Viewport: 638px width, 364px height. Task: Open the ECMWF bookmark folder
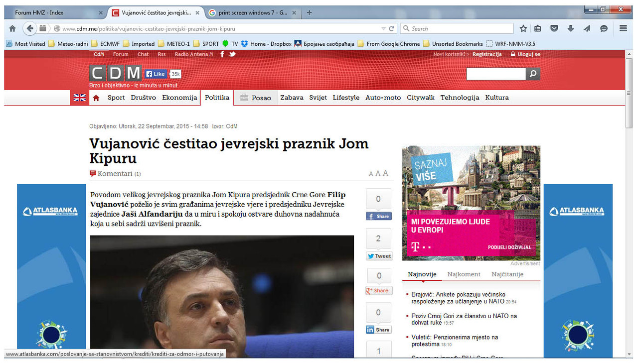tap(105, 44)
